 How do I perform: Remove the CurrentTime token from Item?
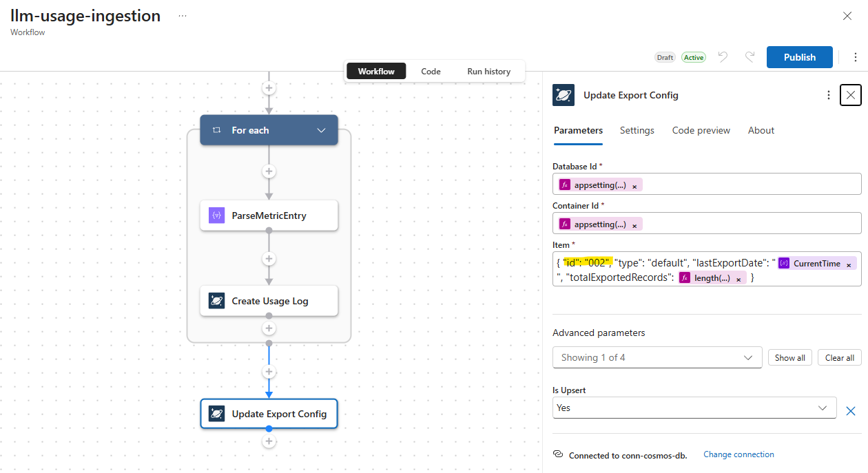point(849,264)
